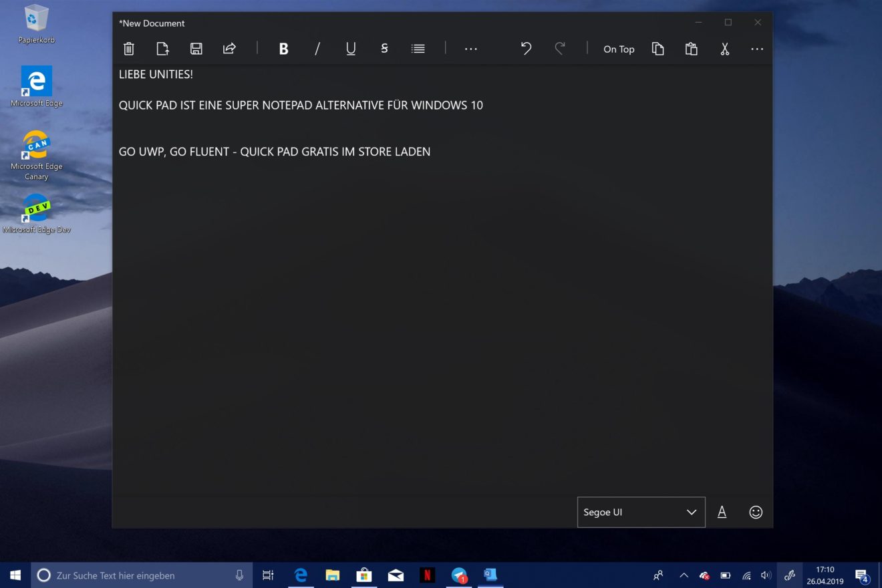Click the share icon in toolbar
The height and width of the screenshot is (588, 882).
click(x=229, y=49)
